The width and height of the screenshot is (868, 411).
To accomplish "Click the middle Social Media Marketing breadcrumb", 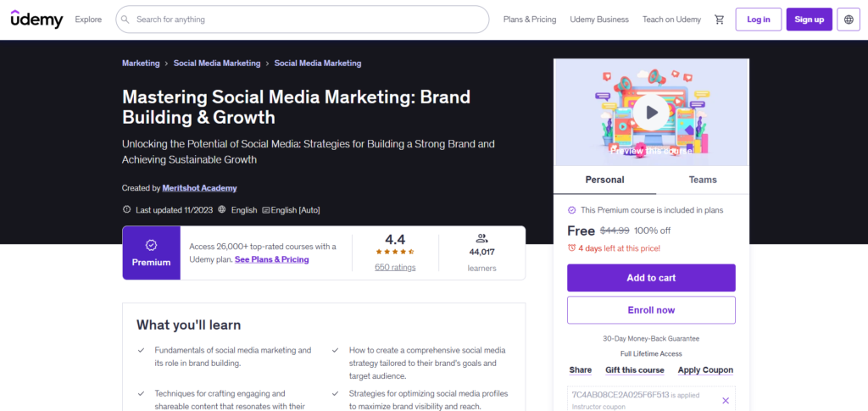I will tap(217, 63).
